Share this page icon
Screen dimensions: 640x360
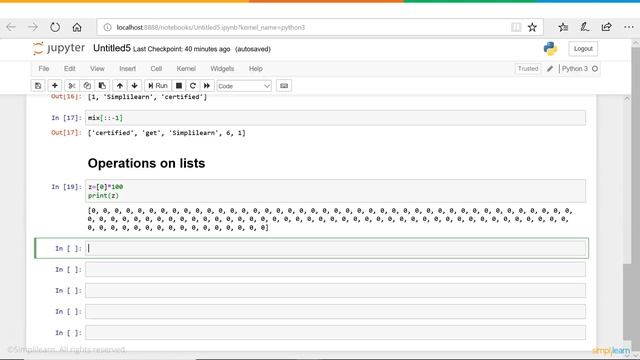click(x=607, y=27)
